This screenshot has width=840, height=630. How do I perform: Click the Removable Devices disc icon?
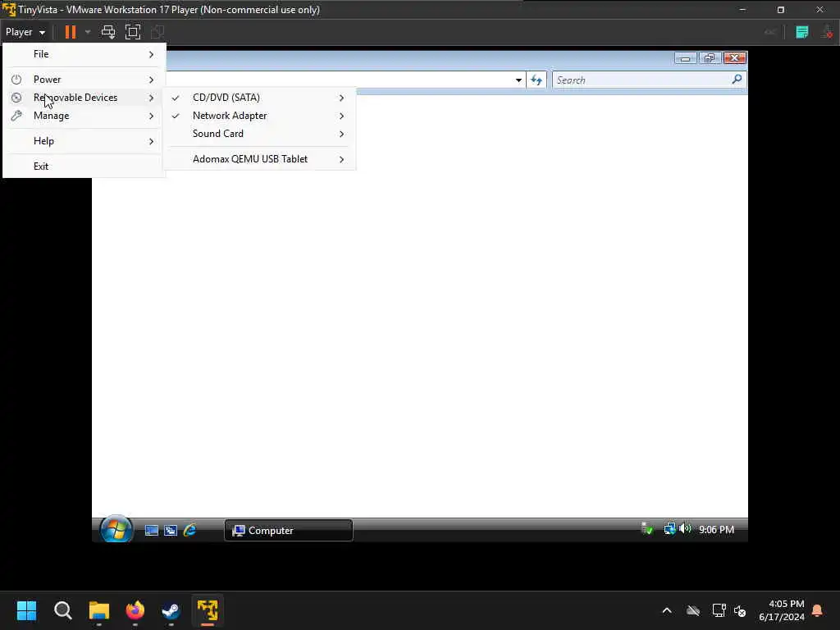(x=16, y=98)
